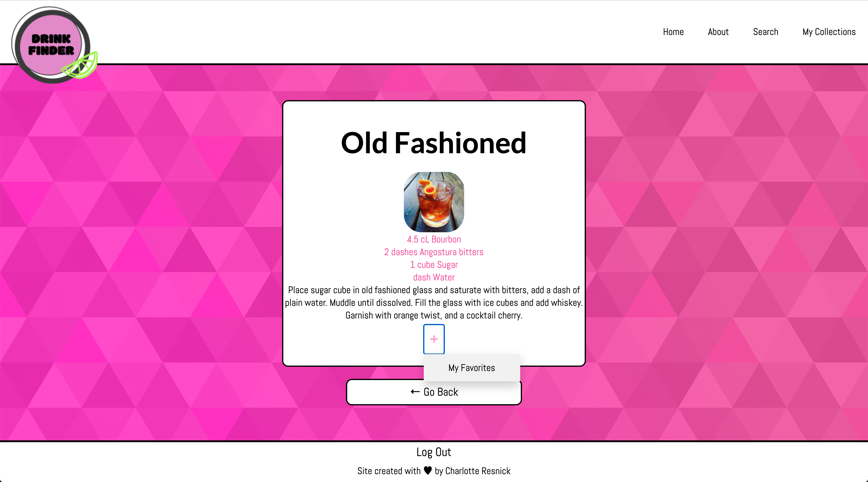Click the Log Out link
Image resolution: width=868 pixels, height=482 pixels.
[433, 452]
